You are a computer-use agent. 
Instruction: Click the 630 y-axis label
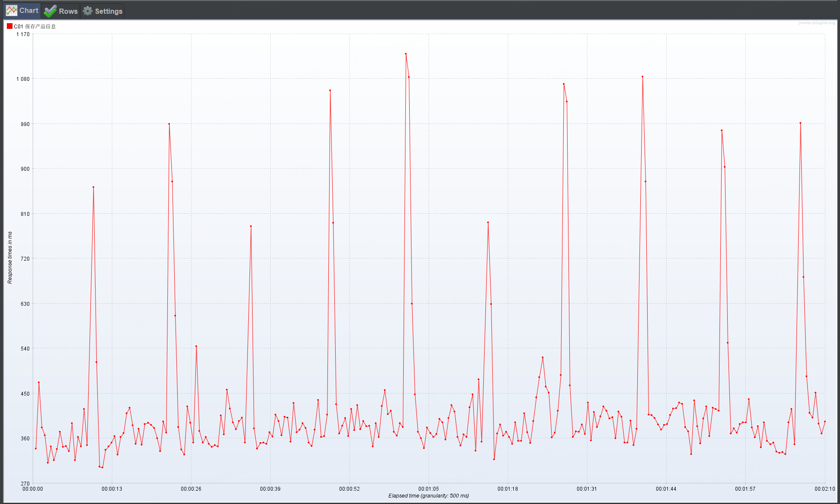pos(25,304)
